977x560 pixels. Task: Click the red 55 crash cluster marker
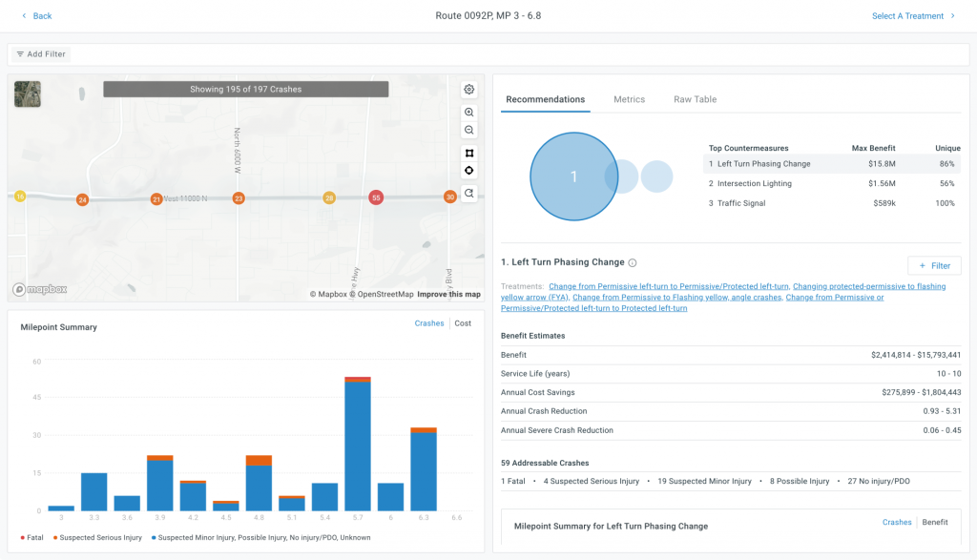point(377,197)
